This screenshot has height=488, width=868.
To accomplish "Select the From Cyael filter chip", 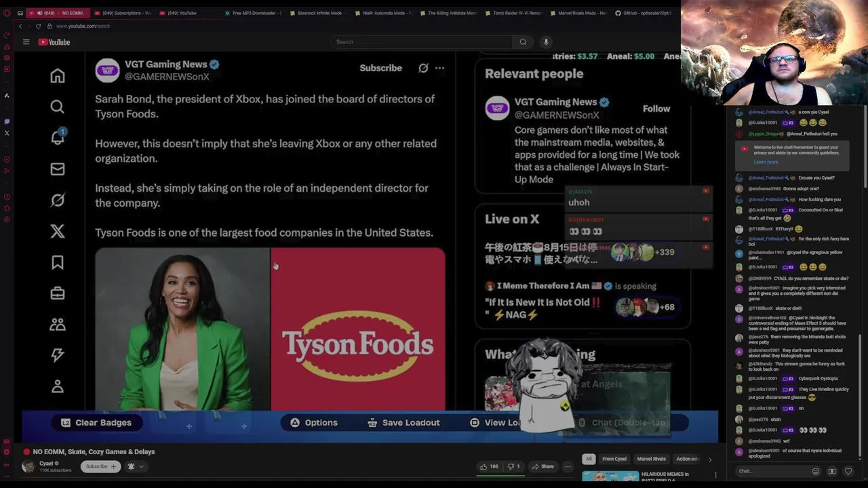I will click(614, 459).
